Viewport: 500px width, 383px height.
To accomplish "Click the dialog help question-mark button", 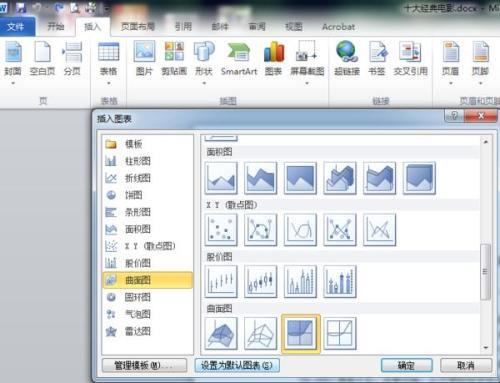I will [x=454, y=116].
